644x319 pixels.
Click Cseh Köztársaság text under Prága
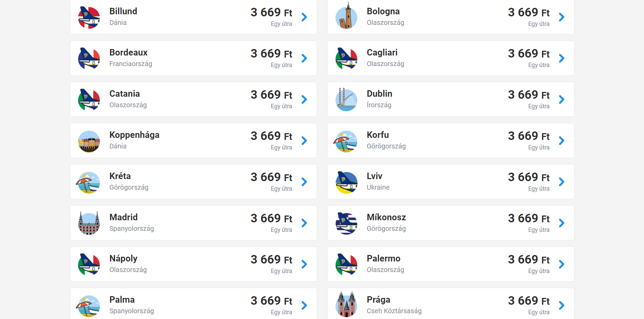[394, 311]
